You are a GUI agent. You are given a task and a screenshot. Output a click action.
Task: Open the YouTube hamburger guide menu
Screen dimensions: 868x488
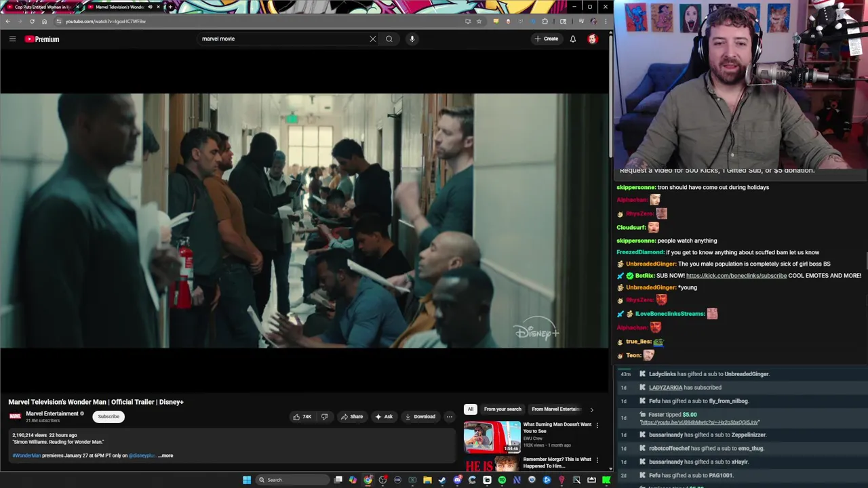click(x=12, y=39)
